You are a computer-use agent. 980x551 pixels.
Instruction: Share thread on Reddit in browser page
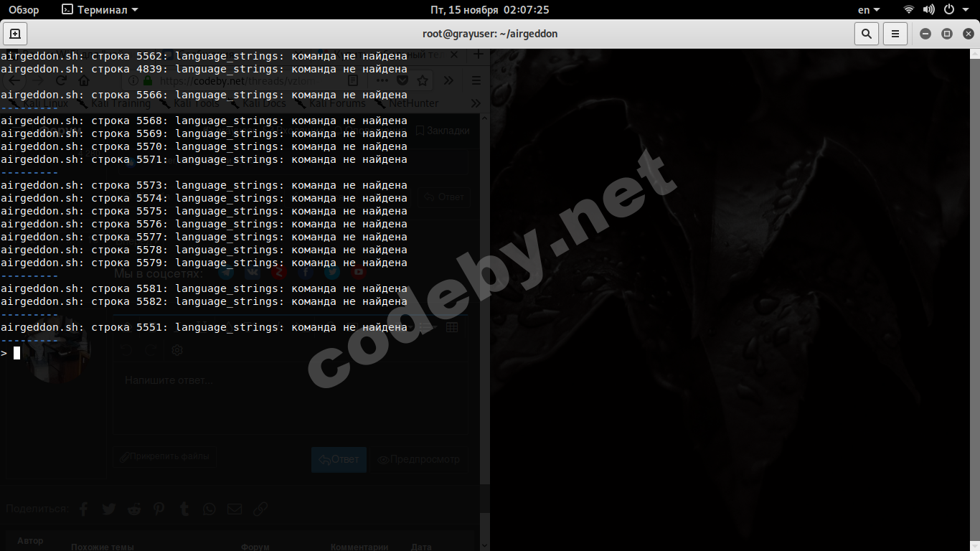(134, 509)
